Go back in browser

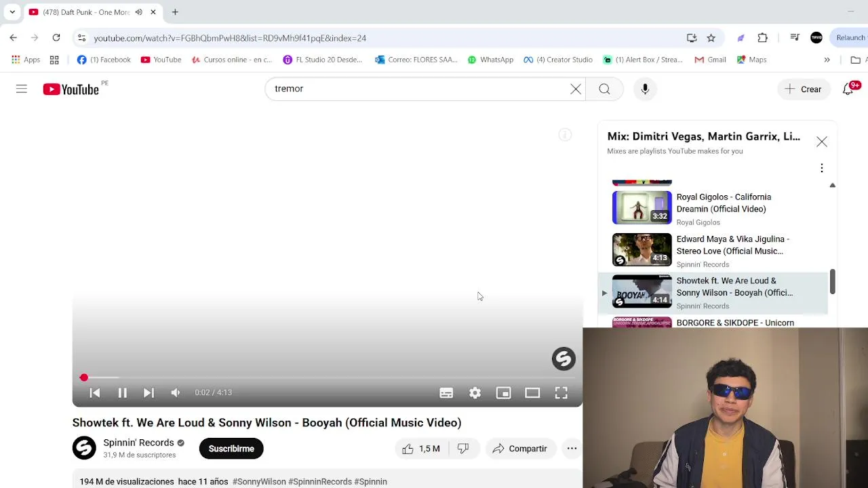(14, 38)
